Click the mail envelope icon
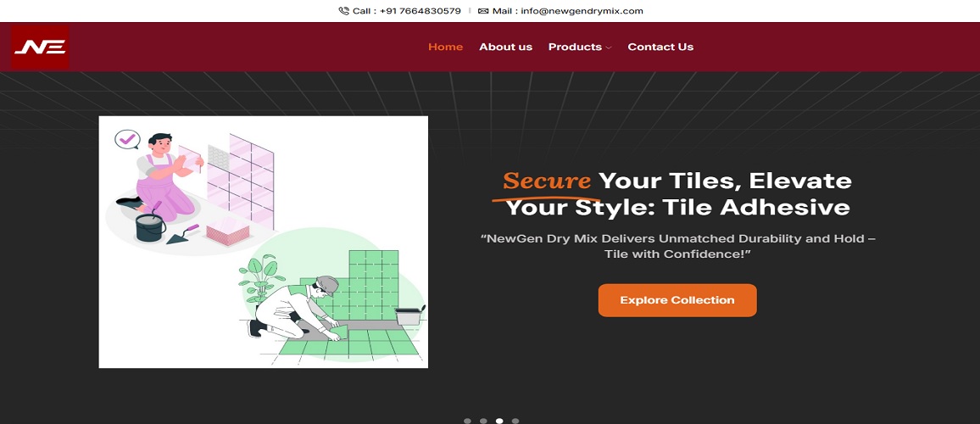The image size is (980, 424). pyautogui.click(x=483, y=11)
